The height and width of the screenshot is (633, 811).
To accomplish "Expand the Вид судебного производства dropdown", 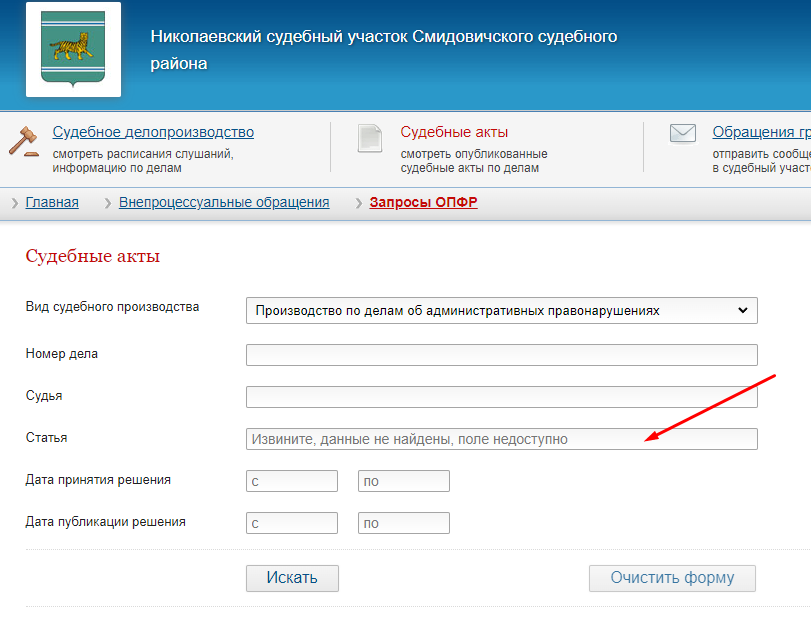I will (x=501, y=310).
